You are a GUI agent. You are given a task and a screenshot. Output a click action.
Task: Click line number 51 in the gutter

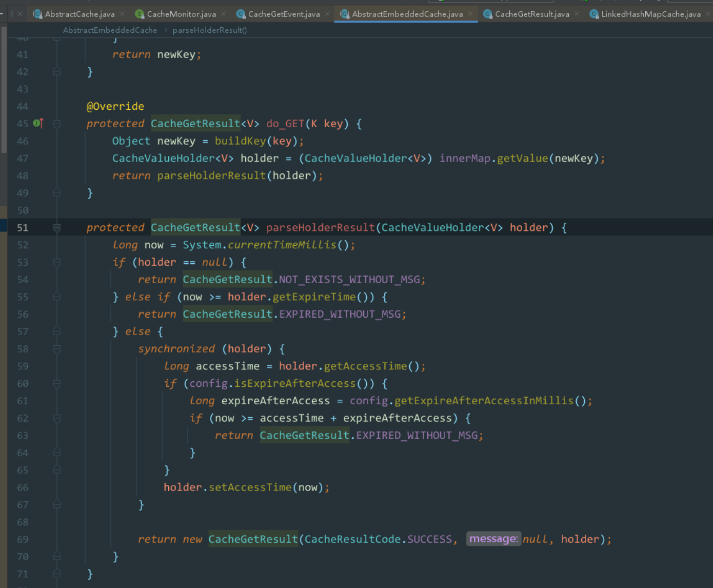tap(23, 227)
